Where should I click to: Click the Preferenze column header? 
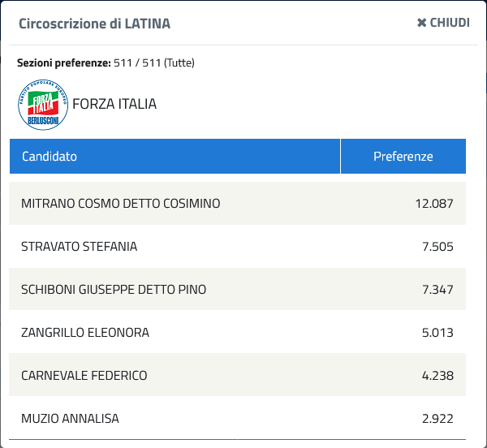tap(403, 156)
